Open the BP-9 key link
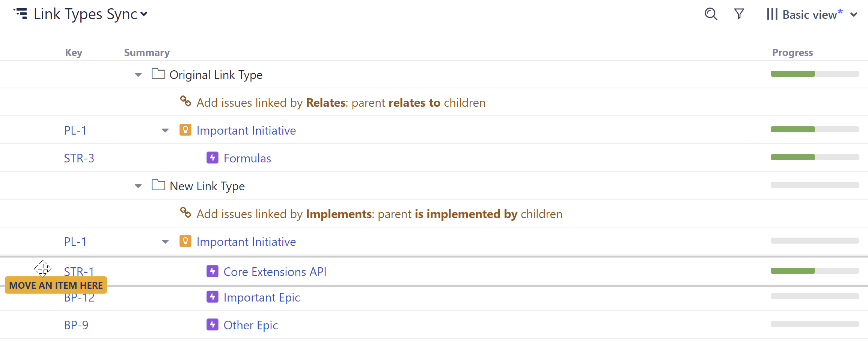The width and height of the screenshot is (868, 341). point(76,325)
